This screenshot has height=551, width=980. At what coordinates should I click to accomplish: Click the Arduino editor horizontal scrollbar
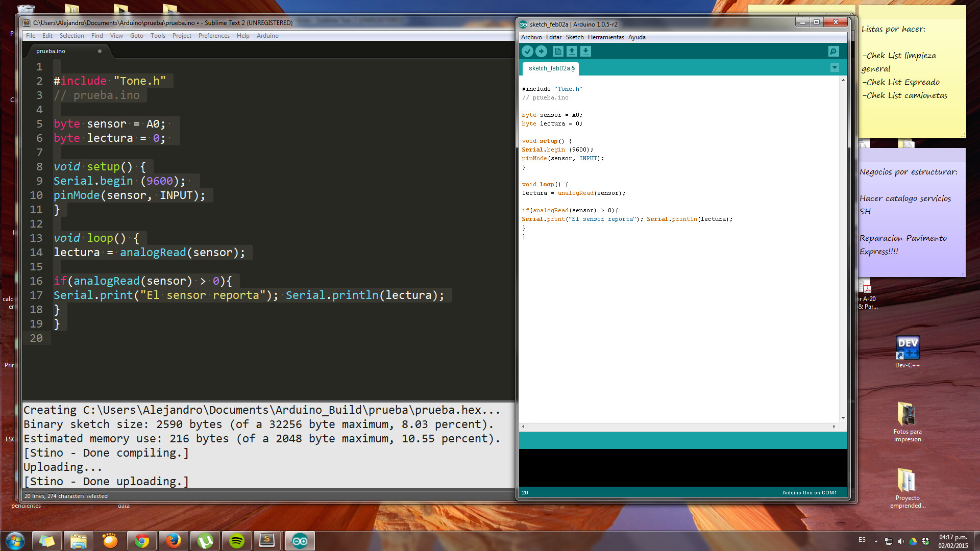(x=679, y=427)
